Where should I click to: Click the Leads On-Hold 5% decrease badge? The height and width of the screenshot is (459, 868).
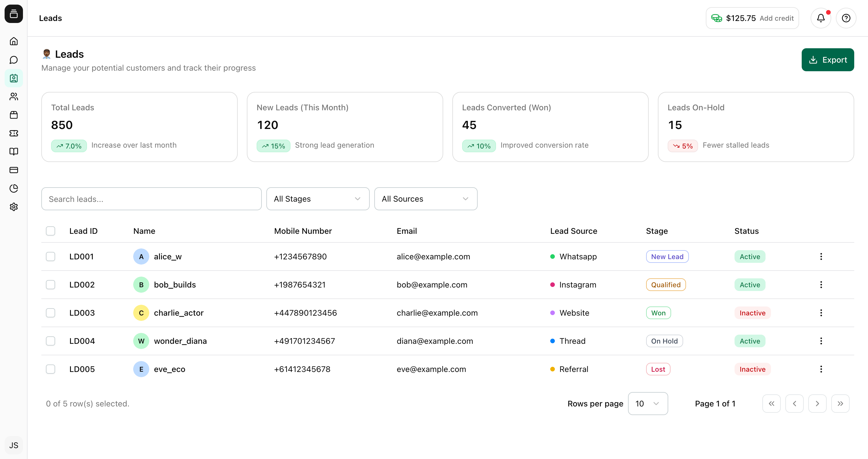(x=683, y=146)
